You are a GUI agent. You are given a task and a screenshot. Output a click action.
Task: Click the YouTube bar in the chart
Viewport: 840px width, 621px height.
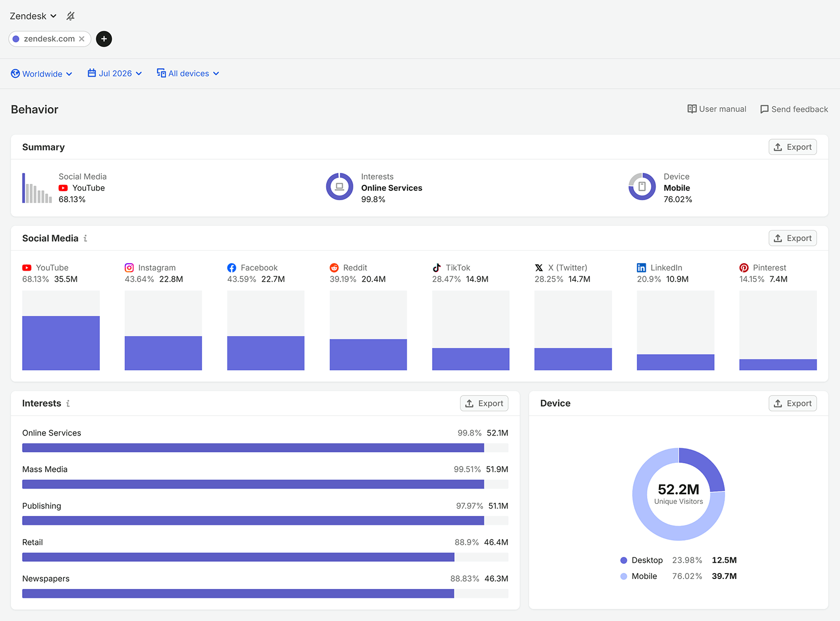61,343
